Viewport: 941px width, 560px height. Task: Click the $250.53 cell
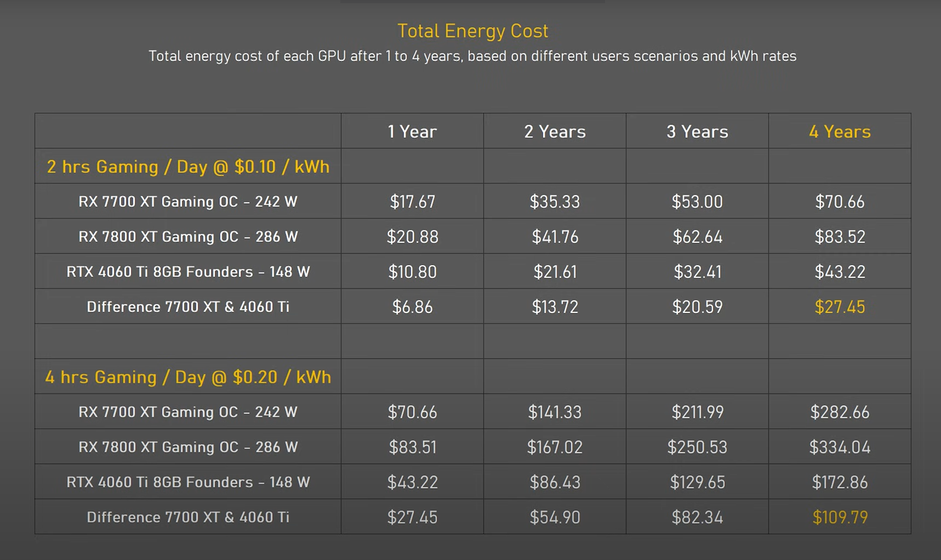pos(697,447)
